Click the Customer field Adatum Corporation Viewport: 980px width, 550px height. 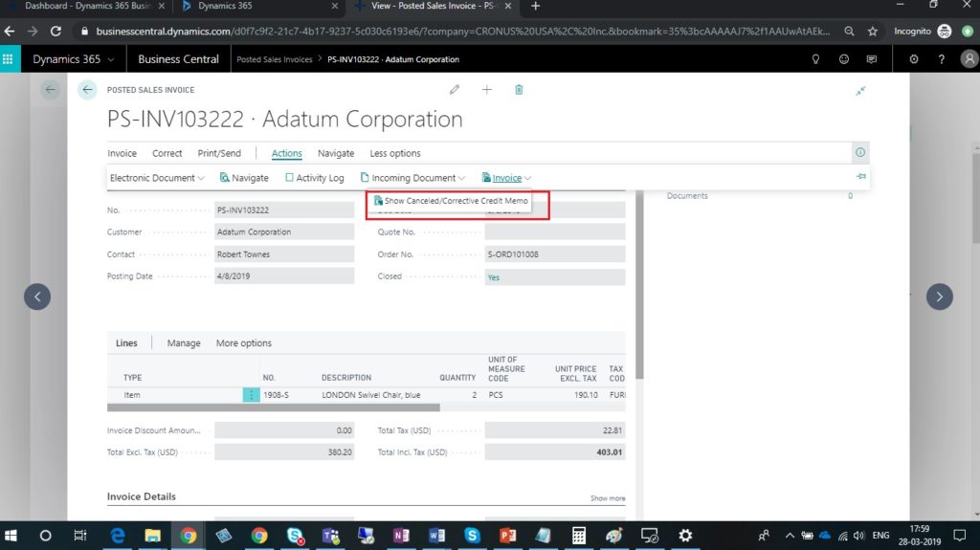point(283,231)
